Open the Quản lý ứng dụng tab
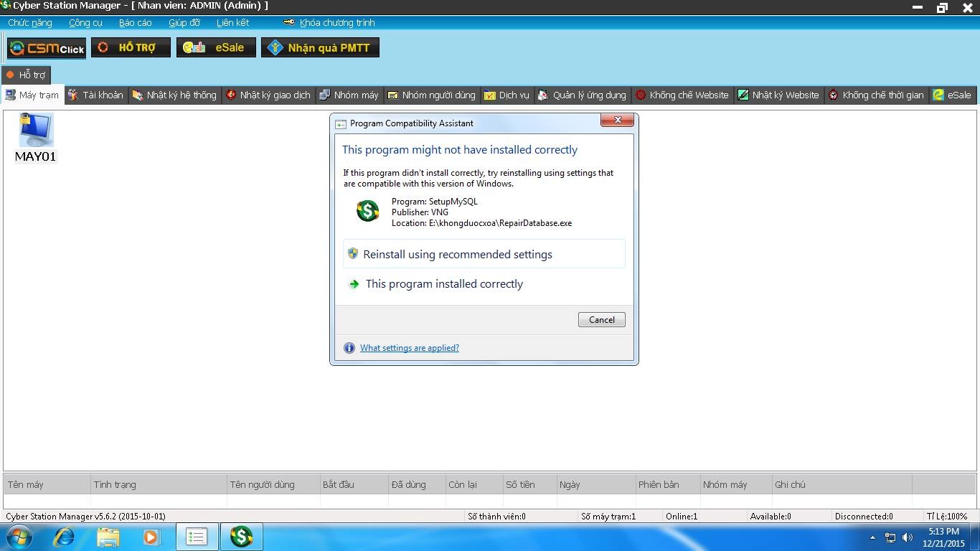Screen dimensions: 980x551 click(584, 95)
